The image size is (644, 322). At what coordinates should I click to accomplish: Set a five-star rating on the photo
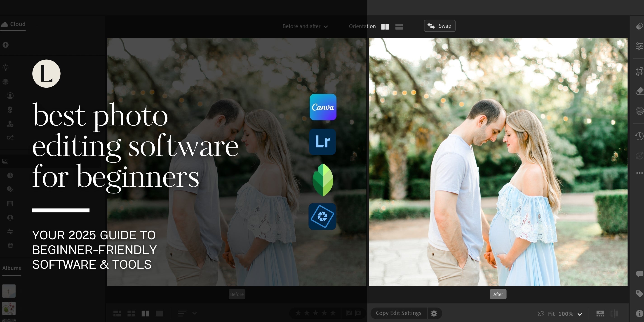click(x=333, y=313)
